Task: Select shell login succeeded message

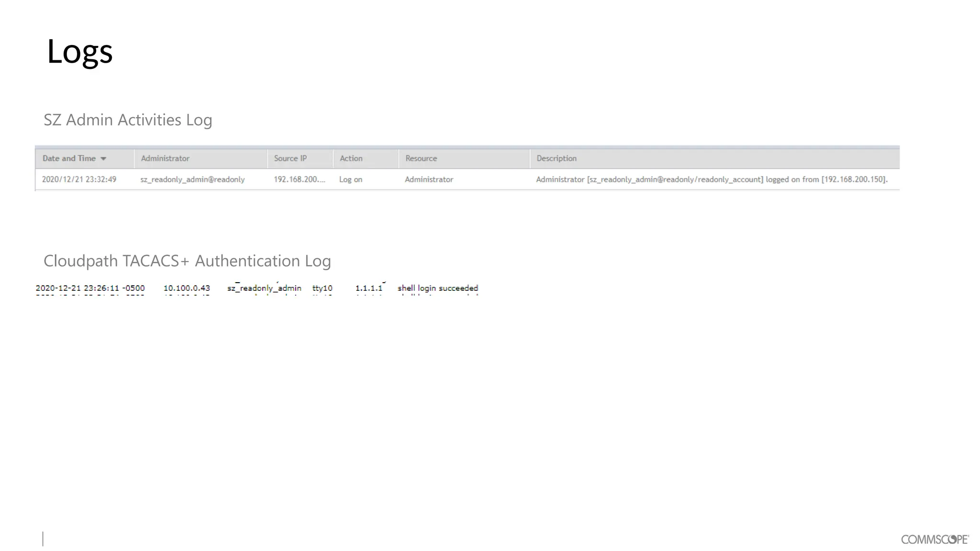Action: pyautogui.click(x=438, y=288)
